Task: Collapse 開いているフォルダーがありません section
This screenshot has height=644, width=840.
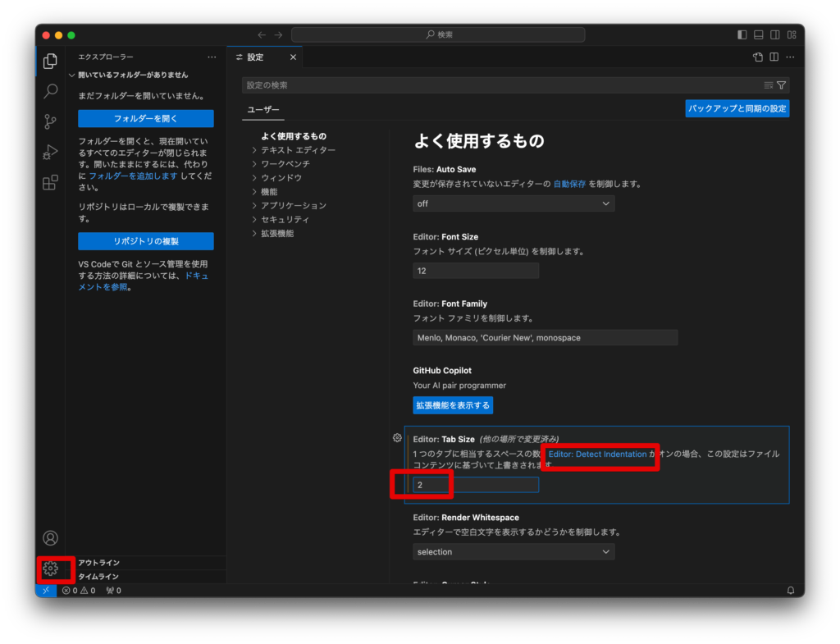Action: point(129,75)
